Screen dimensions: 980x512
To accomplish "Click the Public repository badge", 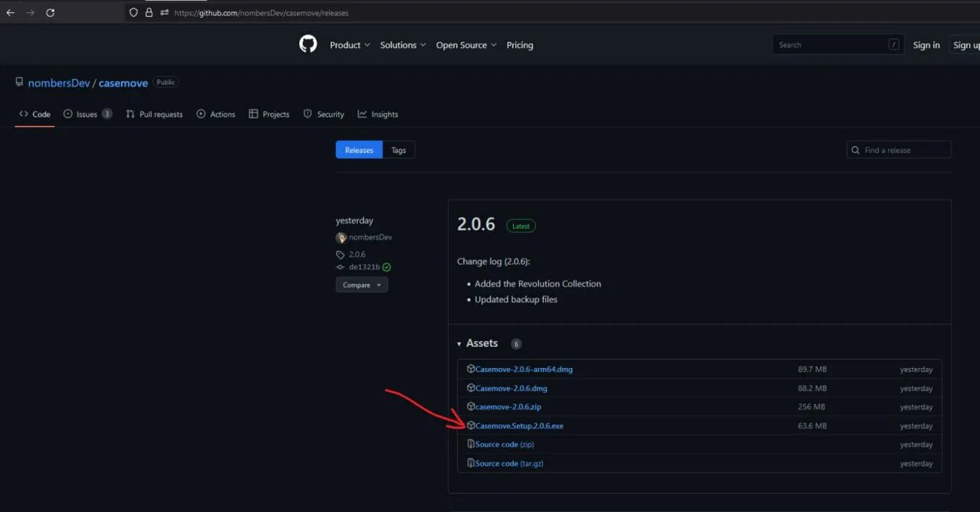I will pos(166,82).
